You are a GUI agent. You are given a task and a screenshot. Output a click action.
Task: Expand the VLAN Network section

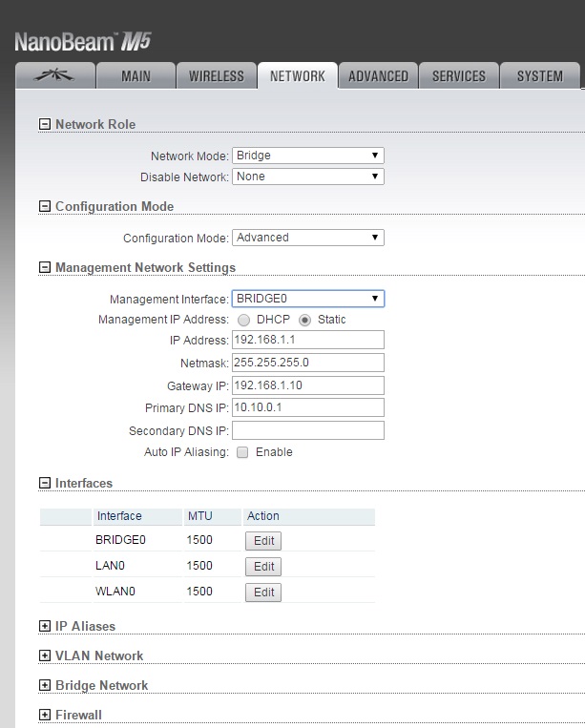(44, 655)
